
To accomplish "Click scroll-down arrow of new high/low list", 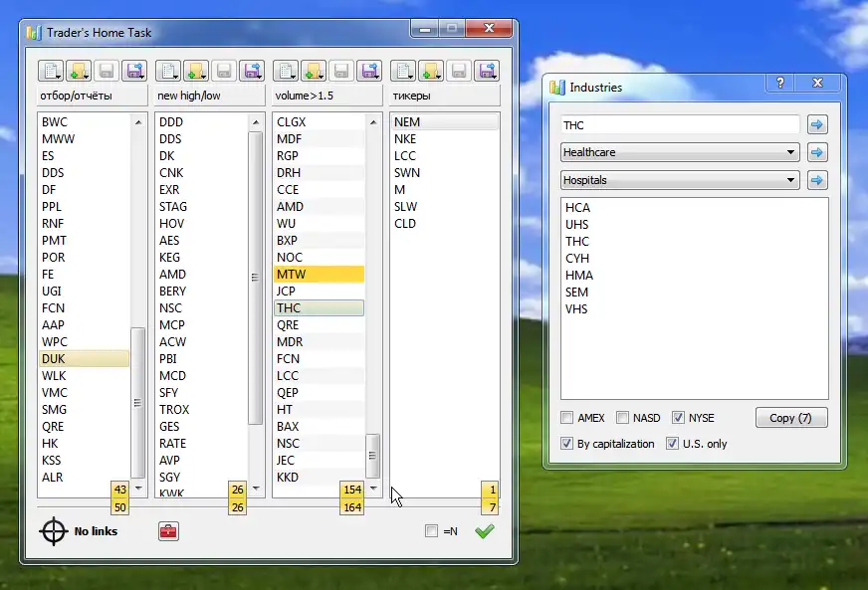I will coord(256,489).
